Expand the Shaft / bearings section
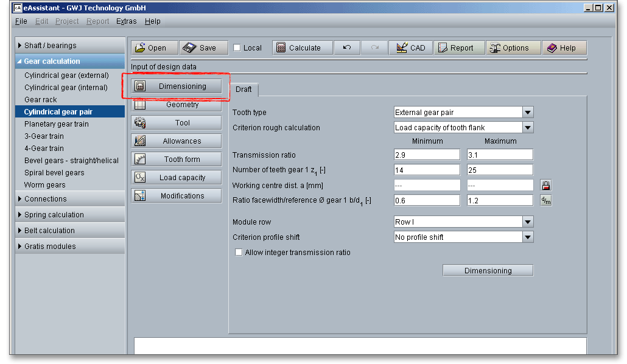Screen dimensions: 627x364 click(50, 46)
